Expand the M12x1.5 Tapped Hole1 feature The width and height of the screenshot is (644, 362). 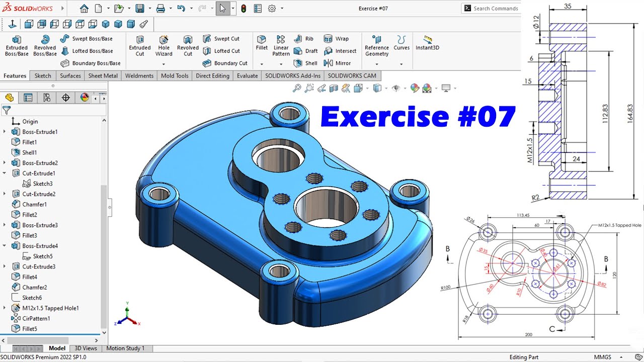(5, 308)
